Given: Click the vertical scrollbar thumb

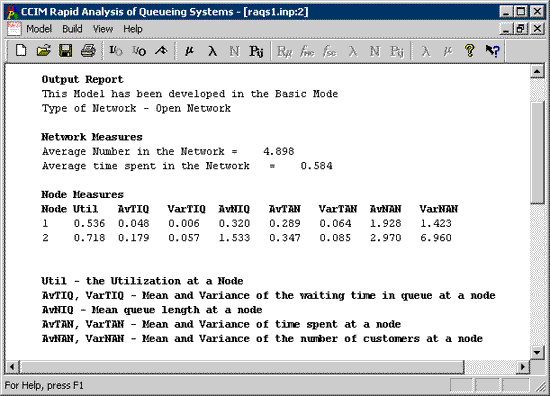Looking at the screenshot, I should pos(537,152).
